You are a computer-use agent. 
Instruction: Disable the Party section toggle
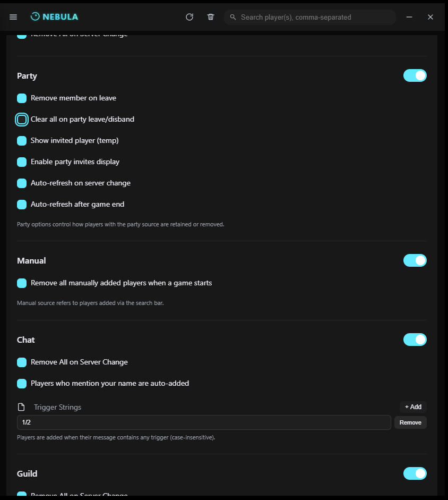coord(415,75)
